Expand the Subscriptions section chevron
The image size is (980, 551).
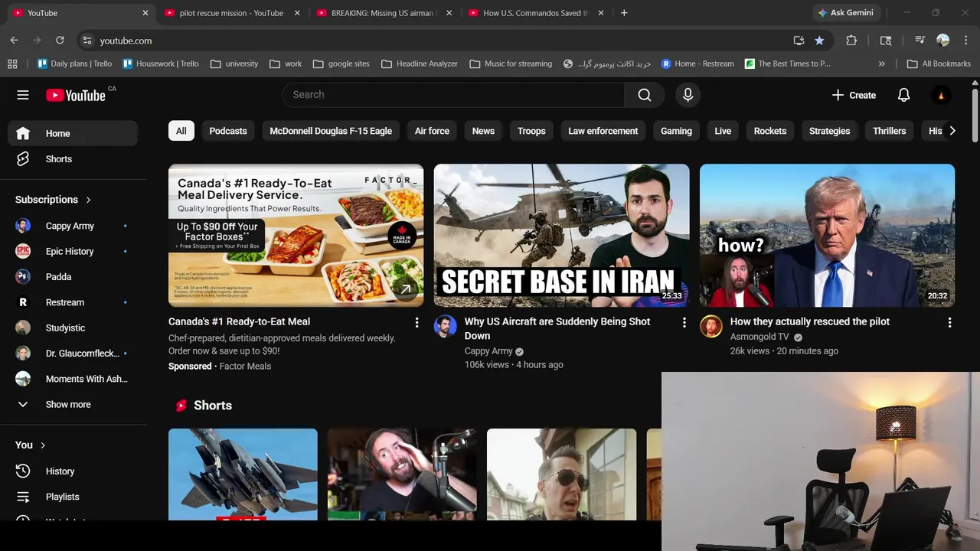[88, 200]
